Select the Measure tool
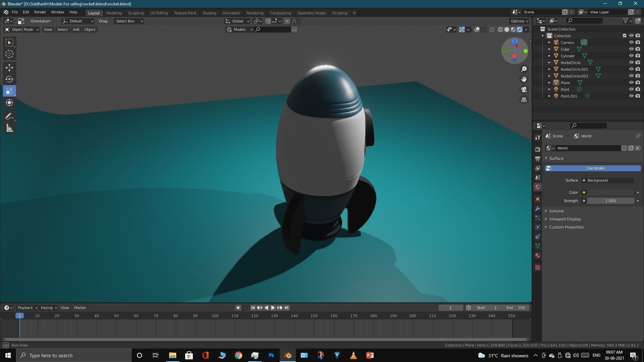The height and width of the screenshot is (362, 644). (9, 128)
